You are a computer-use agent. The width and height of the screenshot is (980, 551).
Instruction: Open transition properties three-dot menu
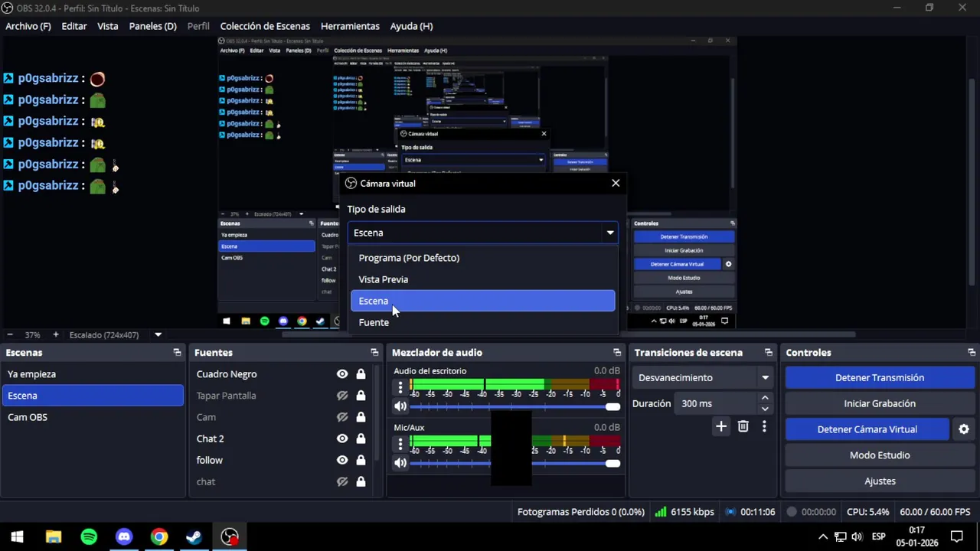764,426
